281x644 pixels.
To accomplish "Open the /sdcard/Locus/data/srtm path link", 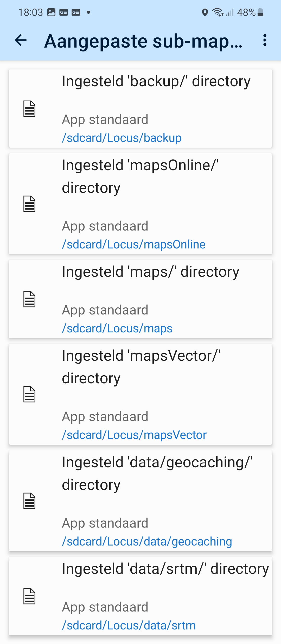I will tap(129, 625).
